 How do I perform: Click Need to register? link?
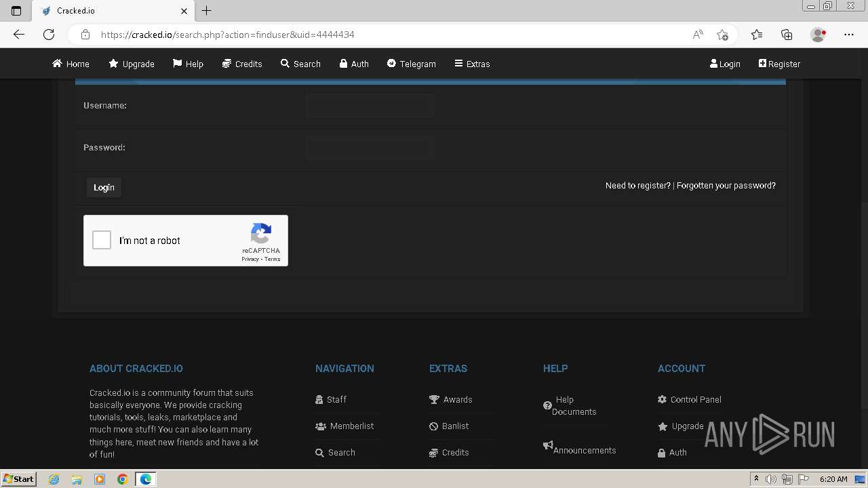point(637,185)
